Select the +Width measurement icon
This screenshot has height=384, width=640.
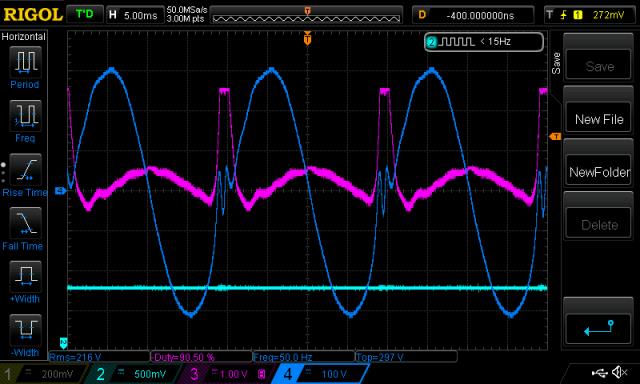click(x=25, y=276)
